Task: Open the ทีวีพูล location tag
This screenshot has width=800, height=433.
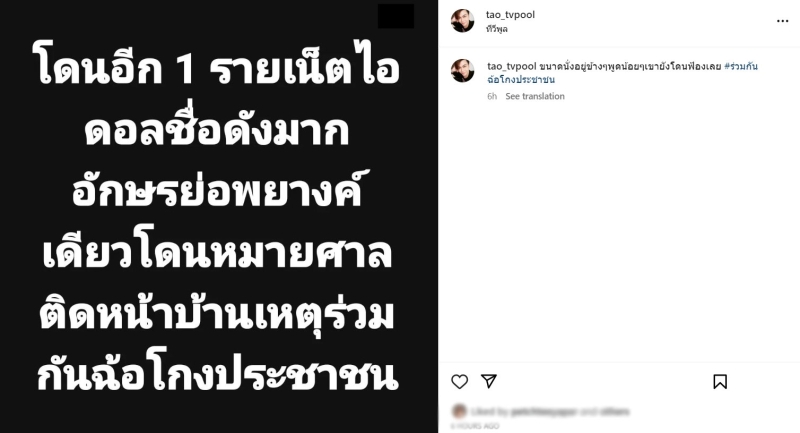Action: [x=496, y=29]
